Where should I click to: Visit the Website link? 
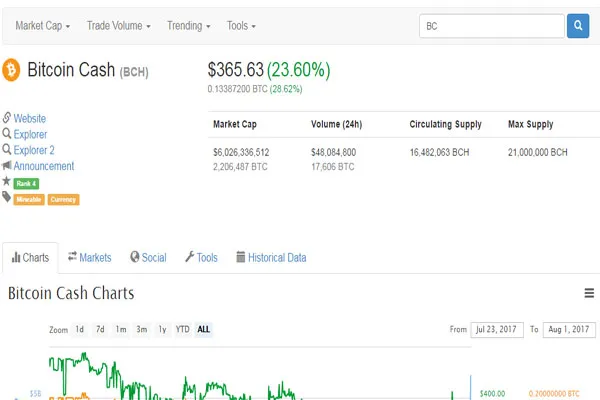(30, 118)
